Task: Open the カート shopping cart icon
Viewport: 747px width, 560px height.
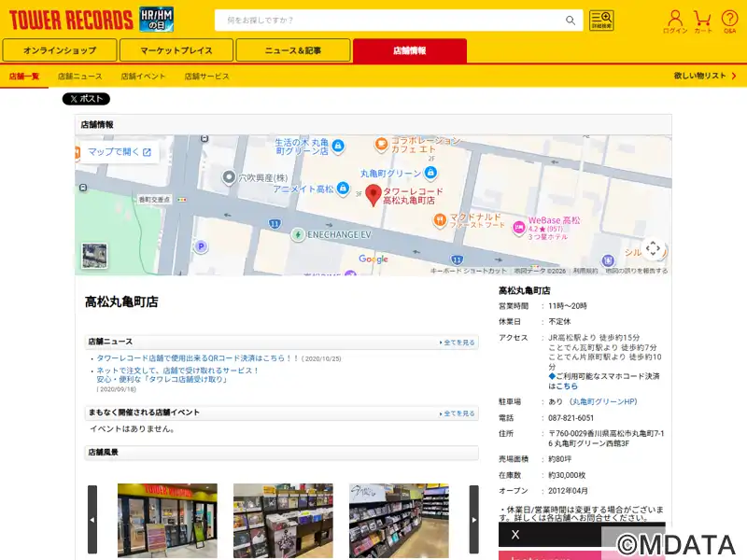Action: pos(703,21)
